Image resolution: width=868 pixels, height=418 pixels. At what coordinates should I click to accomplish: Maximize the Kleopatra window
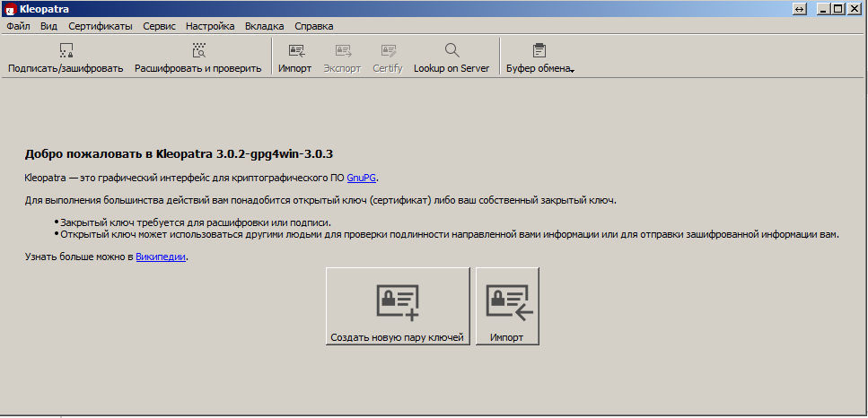838,9
